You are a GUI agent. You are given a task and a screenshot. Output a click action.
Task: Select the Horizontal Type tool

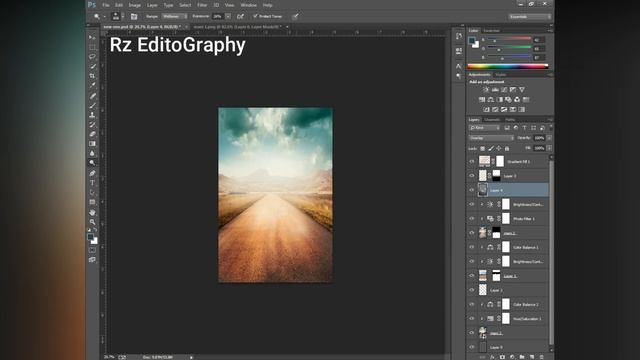[x=92, y=183]
